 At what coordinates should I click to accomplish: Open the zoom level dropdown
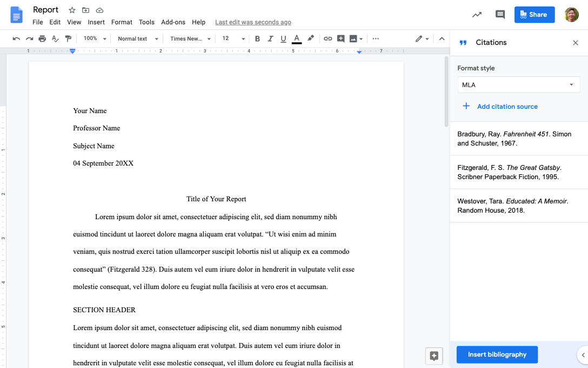[95, 38]
